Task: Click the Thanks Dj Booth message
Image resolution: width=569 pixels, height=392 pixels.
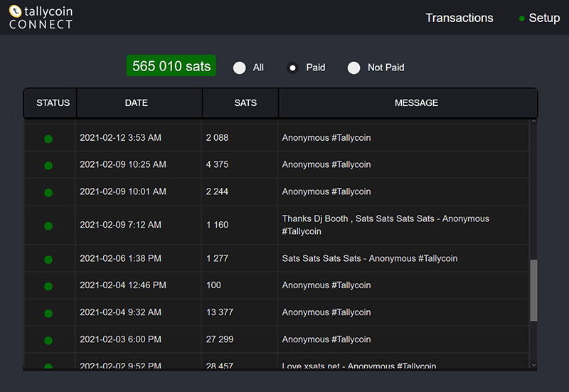Action: coord(385,225)
